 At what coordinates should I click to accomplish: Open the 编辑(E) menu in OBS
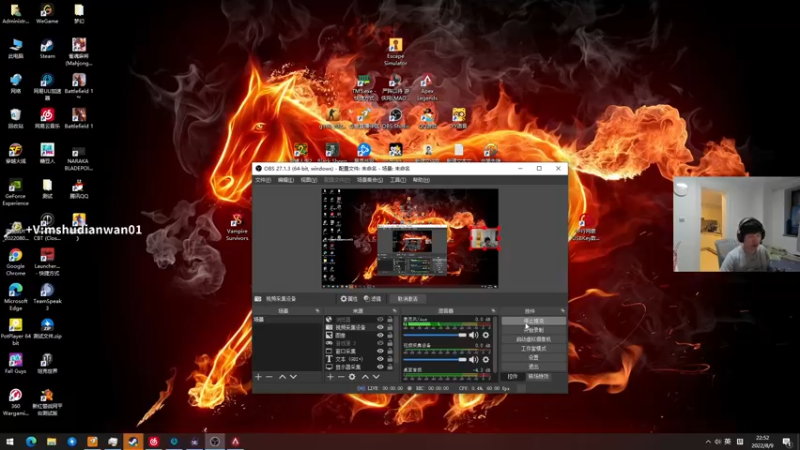(x=286, y=180)
